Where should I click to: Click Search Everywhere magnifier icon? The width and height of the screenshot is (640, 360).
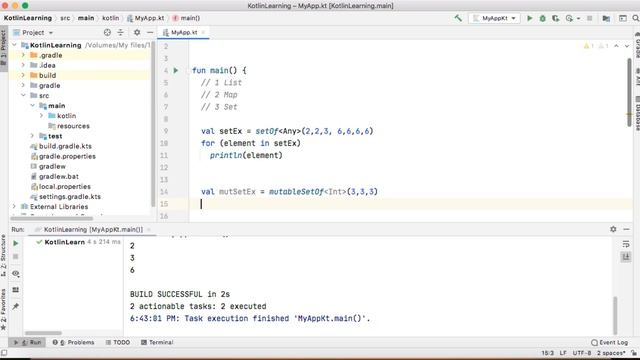(x=636, y=18)
